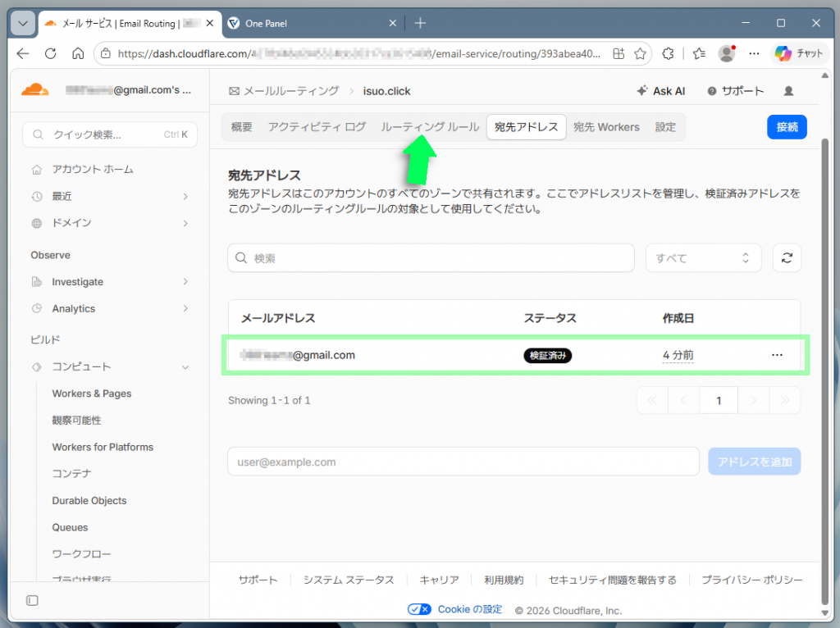840x628 pixels.
Task: Open Durable Objects
Action: [89, 501]
